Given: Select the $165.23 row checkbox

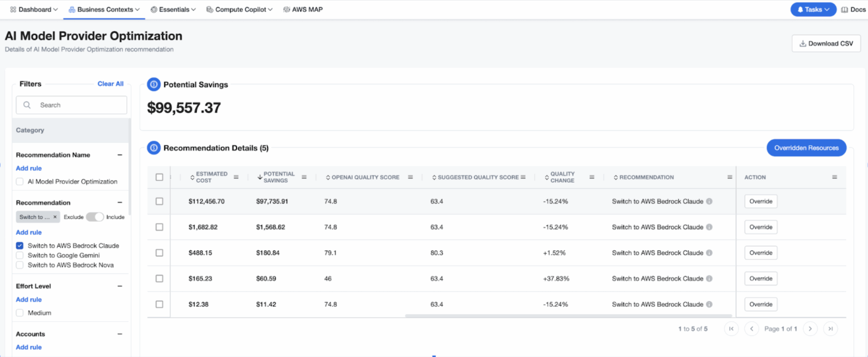Looking at the screenshot, I should 159,279.
